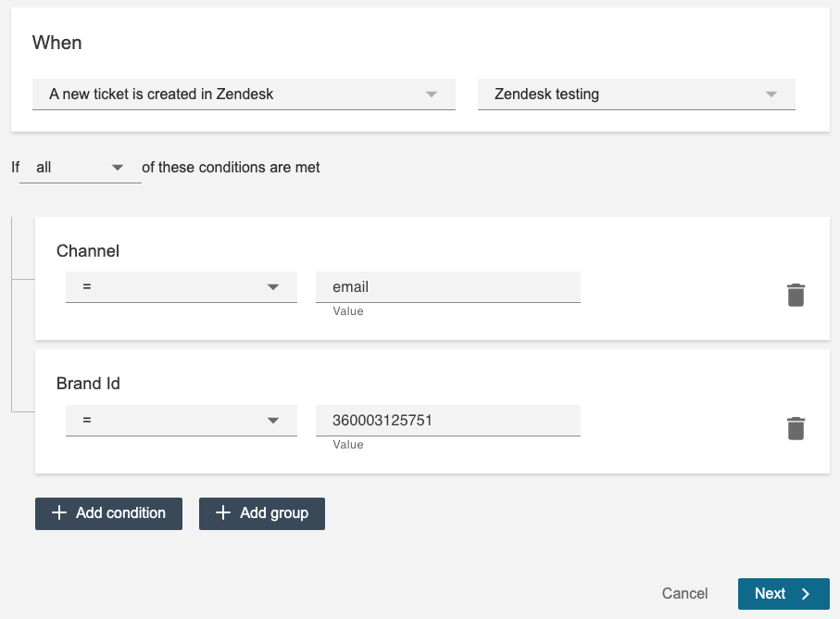Click the Channel condition title
Viewport: 840px width, 619px height.
pyautogui.click(x=88, y=251)
